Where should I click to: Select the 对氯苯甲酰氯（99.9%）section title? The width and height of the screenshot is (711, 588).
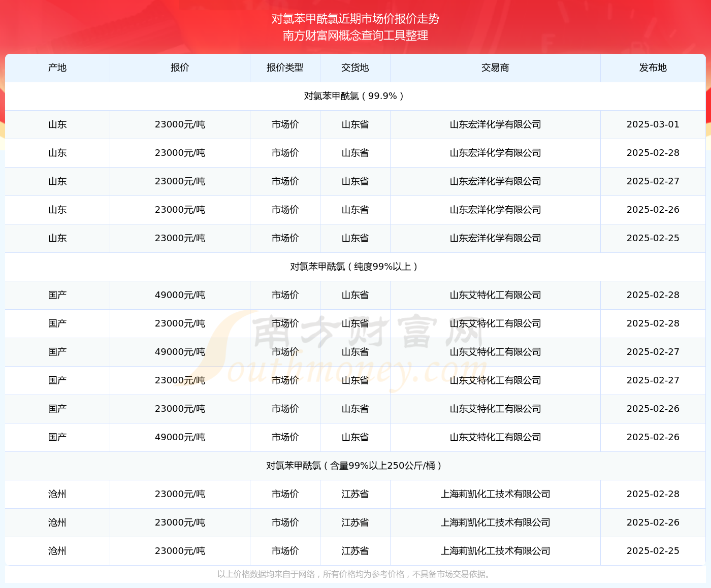click(355, 96)
